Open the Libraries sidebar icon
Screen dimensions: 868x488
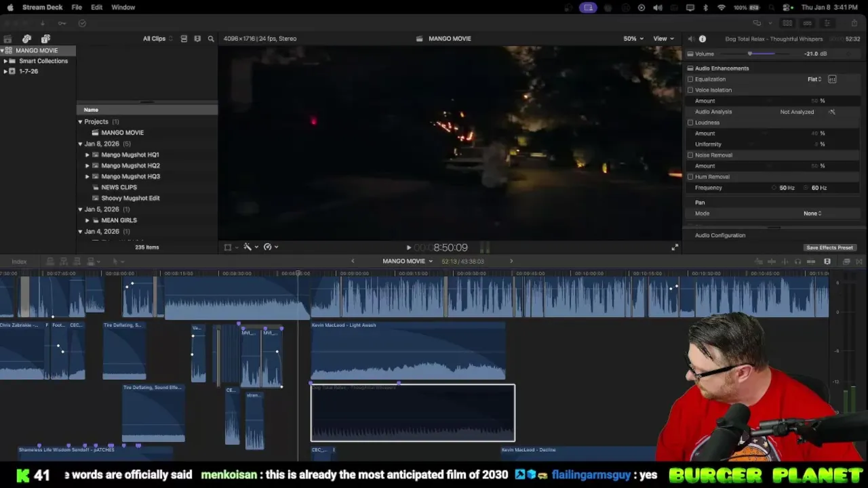[x=7, y=39]
